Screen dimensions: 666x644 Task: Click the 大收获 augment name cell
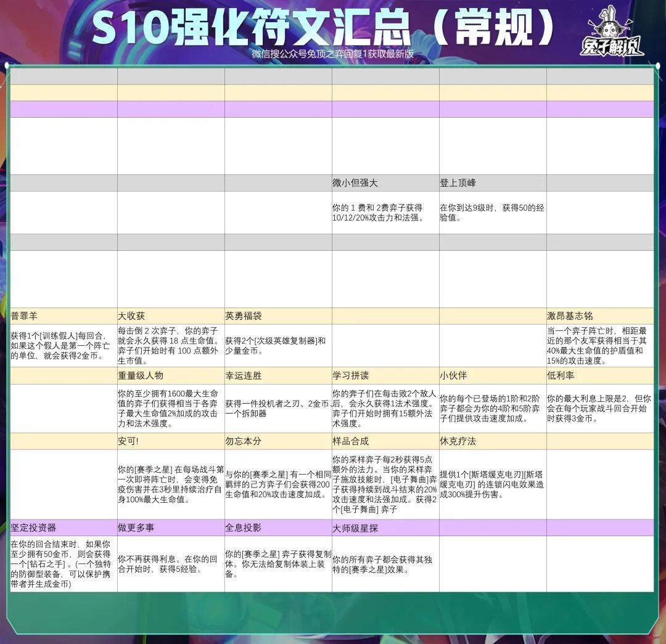(171, 316)
